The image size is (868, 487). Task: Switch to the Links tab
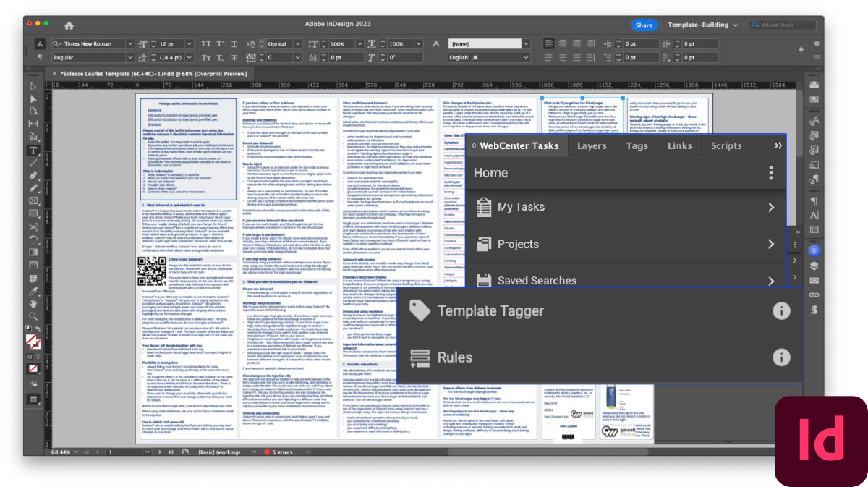click(679, 145)
